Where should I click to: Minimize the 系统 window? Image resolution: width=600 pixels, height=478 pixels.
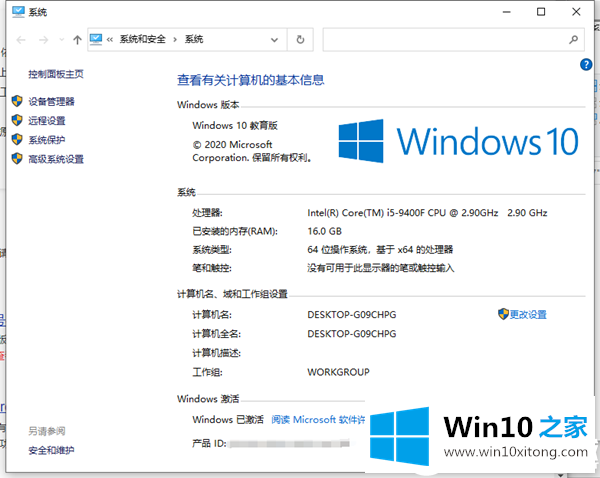coord(507,12)
